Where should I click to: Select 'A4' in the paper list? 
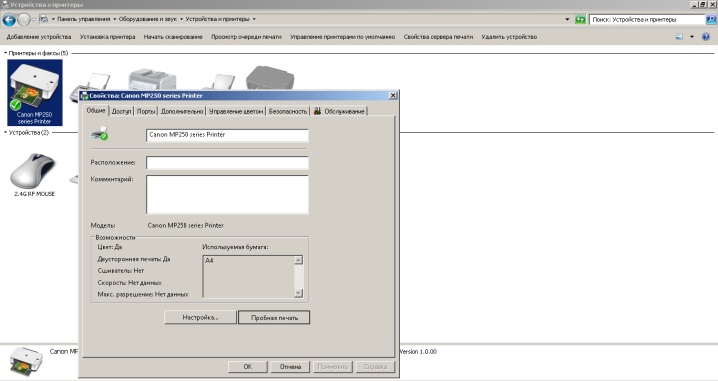209,261
